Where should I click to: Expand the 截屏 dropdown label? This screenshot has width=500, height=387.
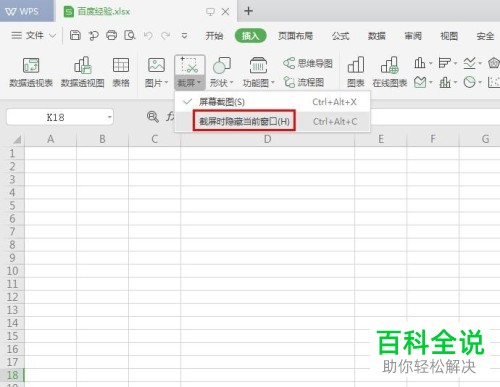click(x=189, y=83)
